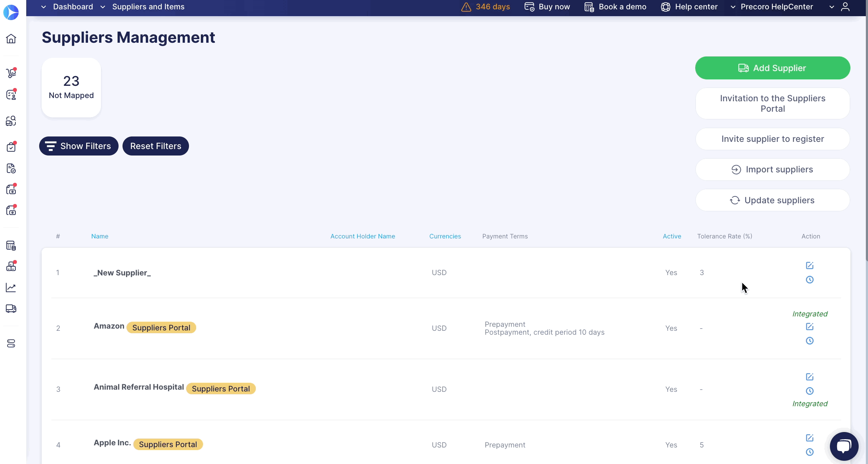The height and width of the screenshot is (464, 868).
Task: Edit the Amazon supplier row
Action: 809,326
